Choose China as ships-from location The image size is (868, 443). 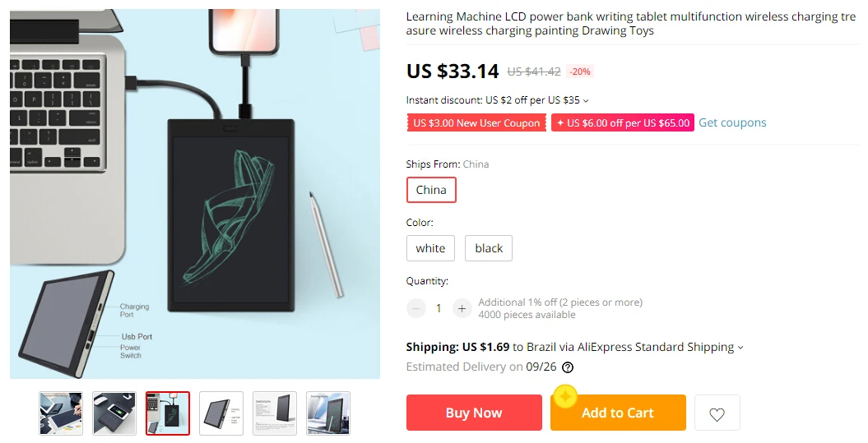(x=431, y=190)
